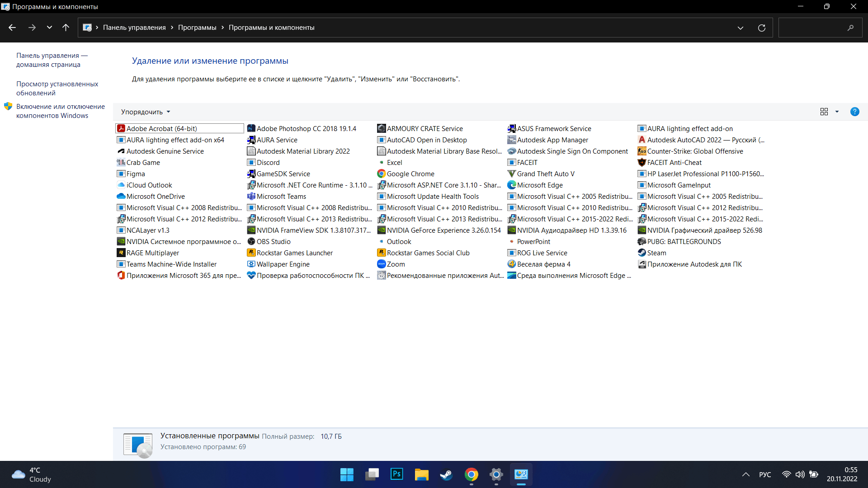Screen dimensions: 868x488
Task: Open the Упорядочить dropdown menu
Action: tap(146, 112)
